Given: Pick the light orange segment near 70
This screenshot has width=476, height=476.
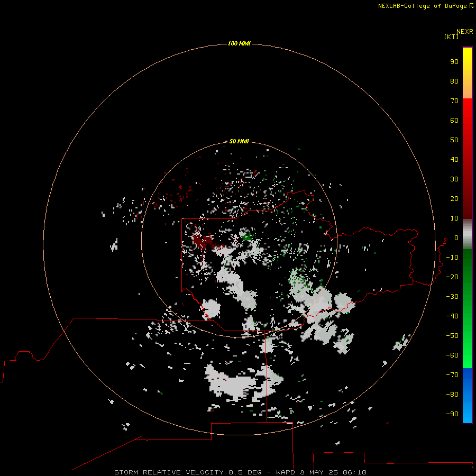Looking at the screenshot, I should 467,91.
